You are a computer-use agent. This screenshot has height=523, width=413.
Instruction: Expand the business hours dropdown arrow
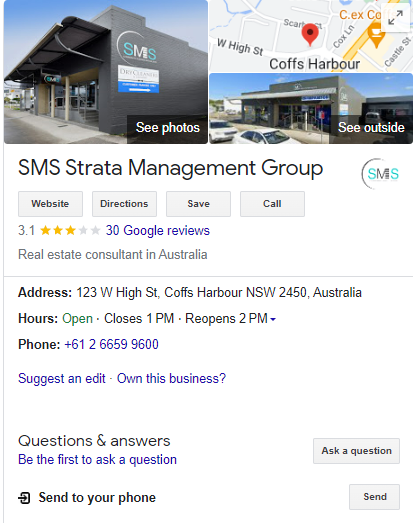[x=273, y=319]
